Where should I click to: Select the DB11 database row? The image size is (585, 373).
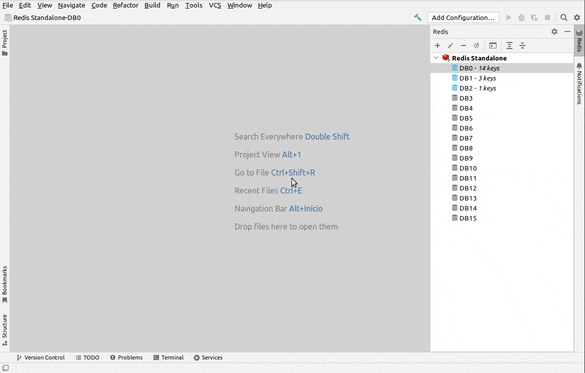point(502,178)
